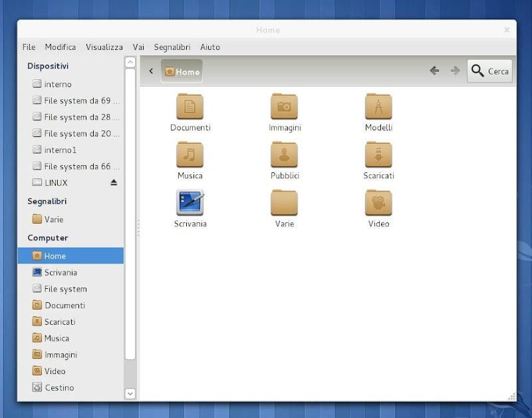Open the File menu
This screenshot has width=532, height=418.
coord(29,47)
